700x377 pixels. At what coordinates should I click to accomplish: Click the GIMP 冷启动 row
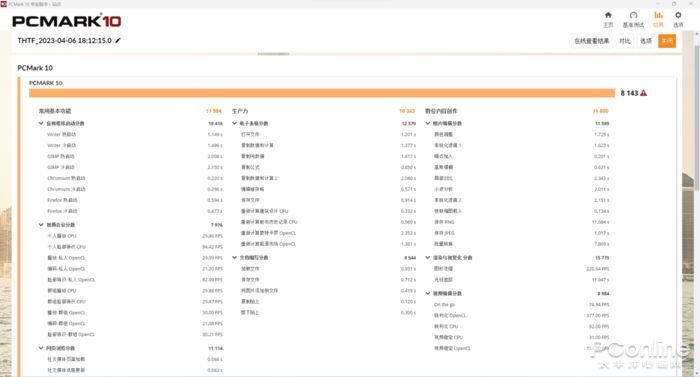[x=135, y=167]
